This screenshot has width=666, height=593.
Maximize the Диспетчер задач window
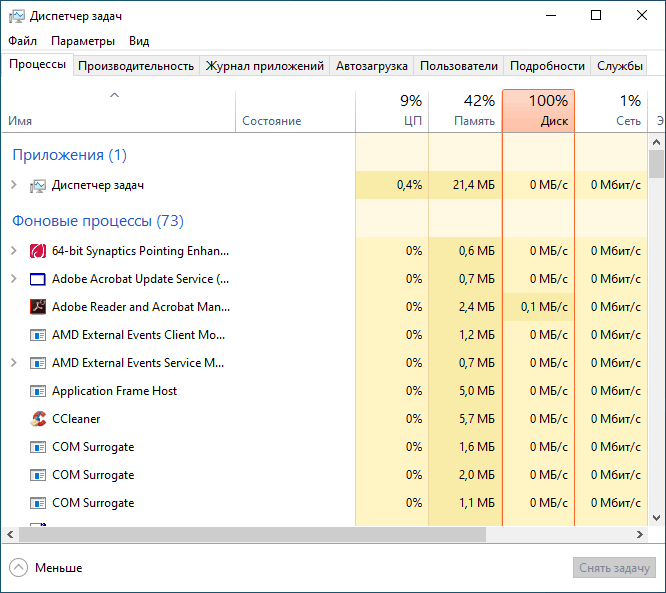596,15
